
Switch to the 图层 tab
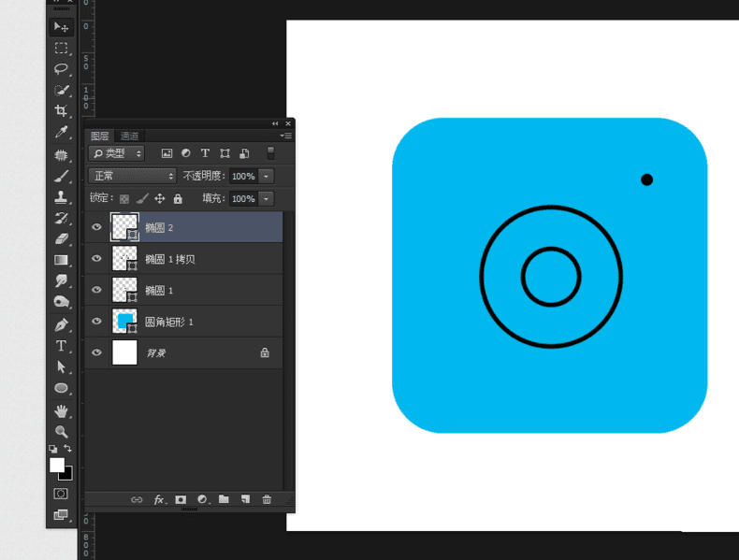point(100,136)
